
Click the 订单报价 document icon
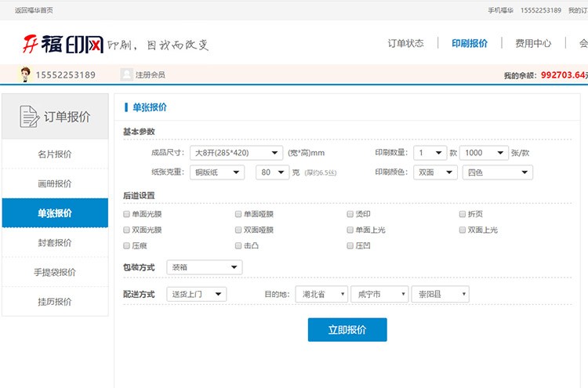tap(29, 117)
